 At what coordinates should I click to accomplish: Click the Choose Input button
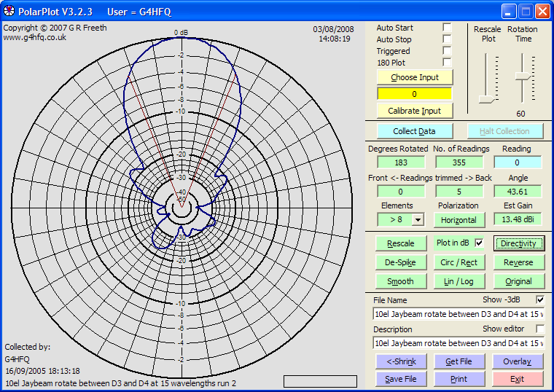[x=415, y=77]
